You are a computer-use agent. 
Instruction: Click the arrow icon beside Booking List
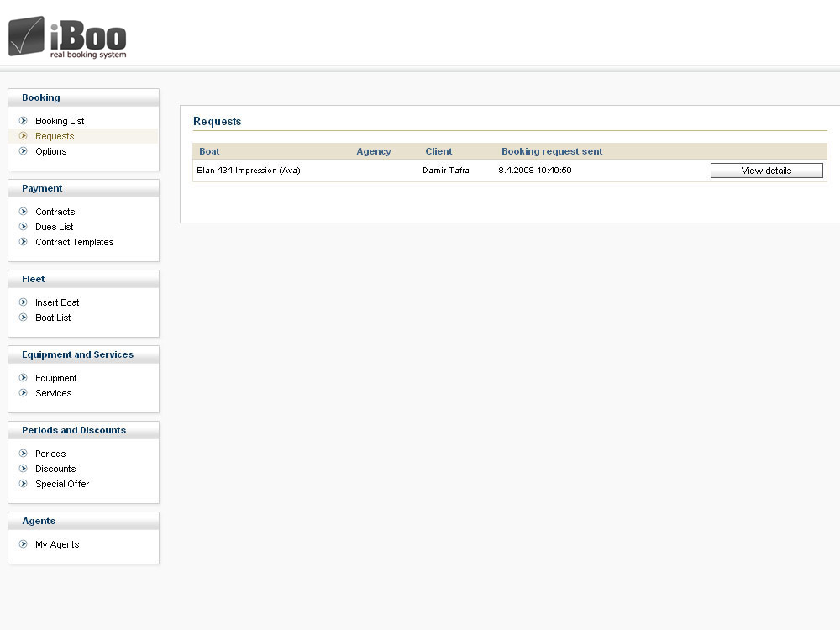[24, 121]
